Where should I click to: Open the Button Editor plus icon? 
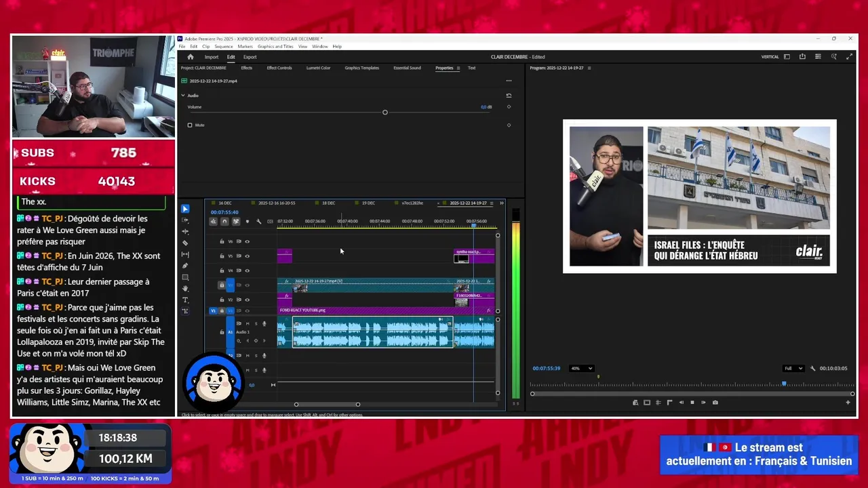[848, 403]
